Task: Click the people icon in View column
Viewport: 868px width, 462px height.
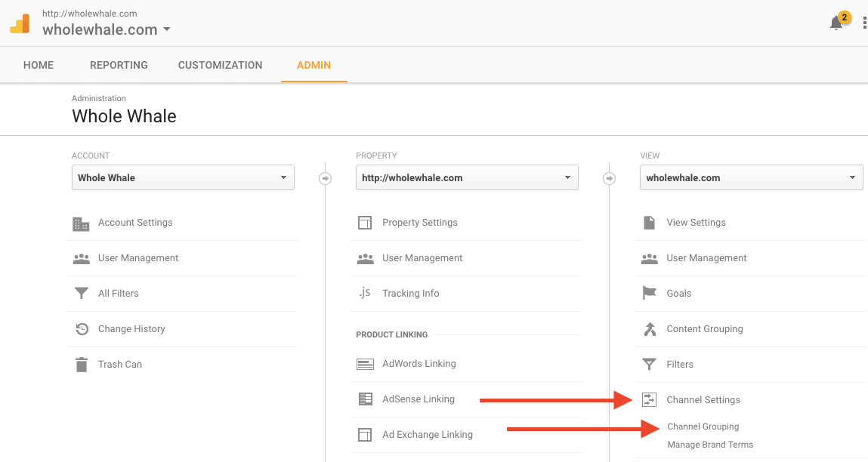Action: pyautogui.click(x=650, y=258)
